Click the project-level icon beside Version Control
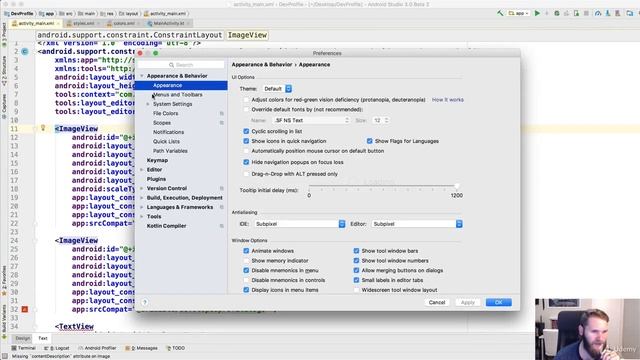 pyautogui.click(x=222, y=189)
